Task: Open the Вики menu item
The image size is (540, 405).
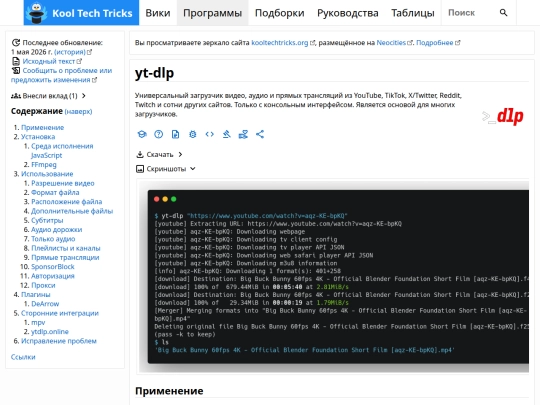Action: pos(158,13)
